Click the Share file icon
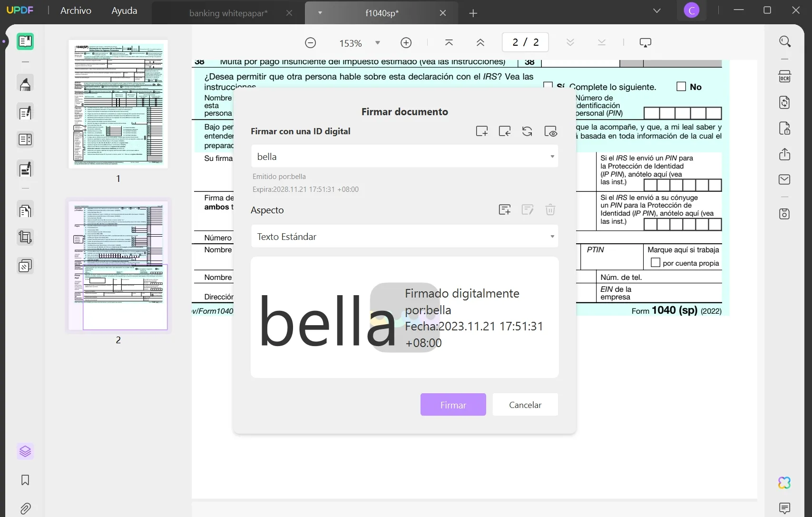The width and height of the screenshot is (812, 517). coord(785,154)
